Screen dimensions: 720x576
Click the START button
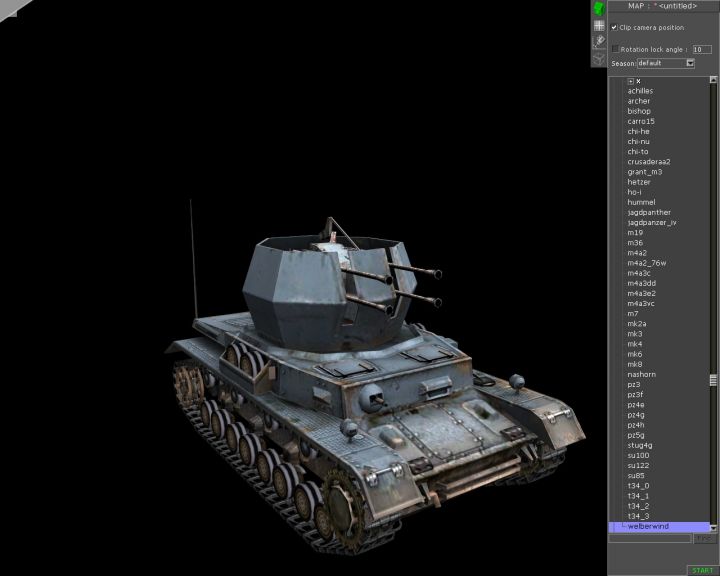[x=702, y=570]
